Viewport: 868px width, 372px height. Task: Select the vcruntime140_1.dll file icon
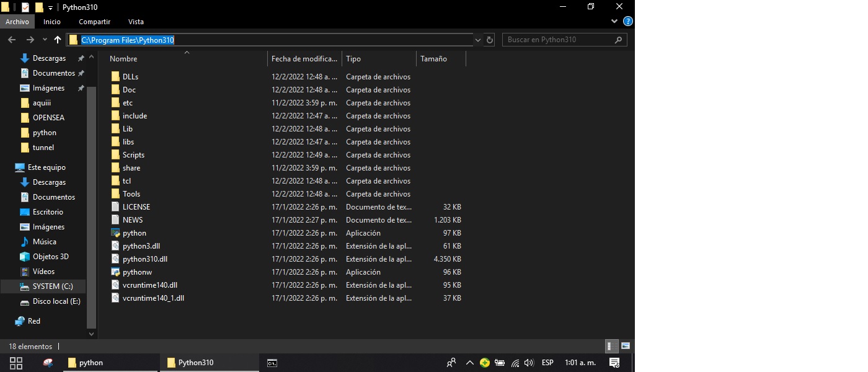point(115,298)
